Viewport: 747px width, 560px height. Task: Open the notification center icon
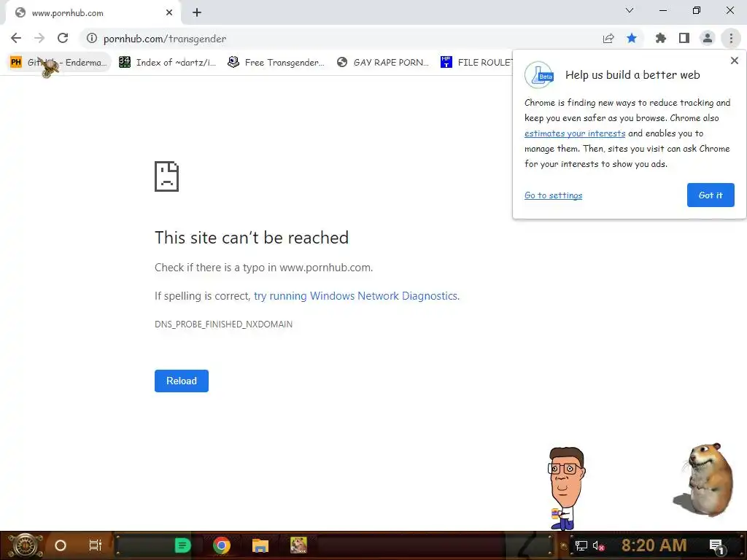[x=716, y=545]
